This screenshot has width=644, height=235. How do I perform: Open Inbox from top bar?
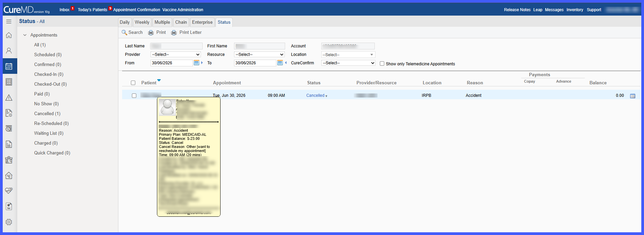[x=64, y=10]
